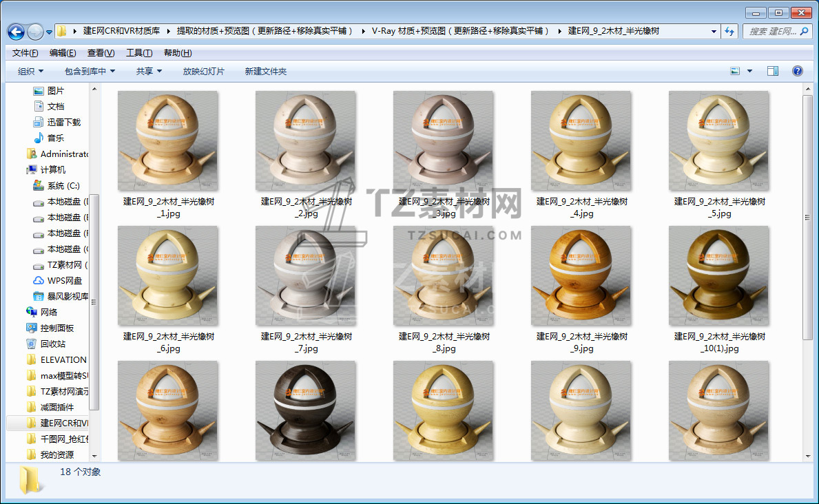Click the change view icon in toolbar
The image size is (819, 504).
[x=735, y=71]
